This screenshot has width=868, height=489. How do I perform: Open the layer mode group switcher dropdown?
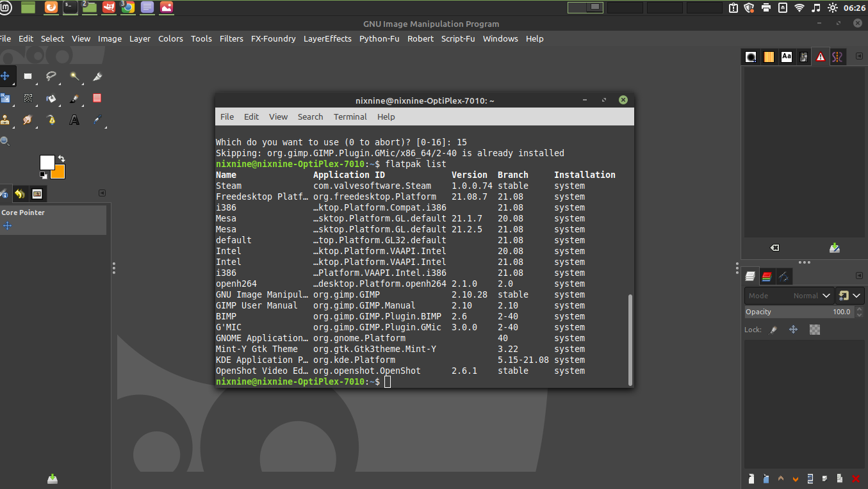pyautogui.click(x=850, y=296)
